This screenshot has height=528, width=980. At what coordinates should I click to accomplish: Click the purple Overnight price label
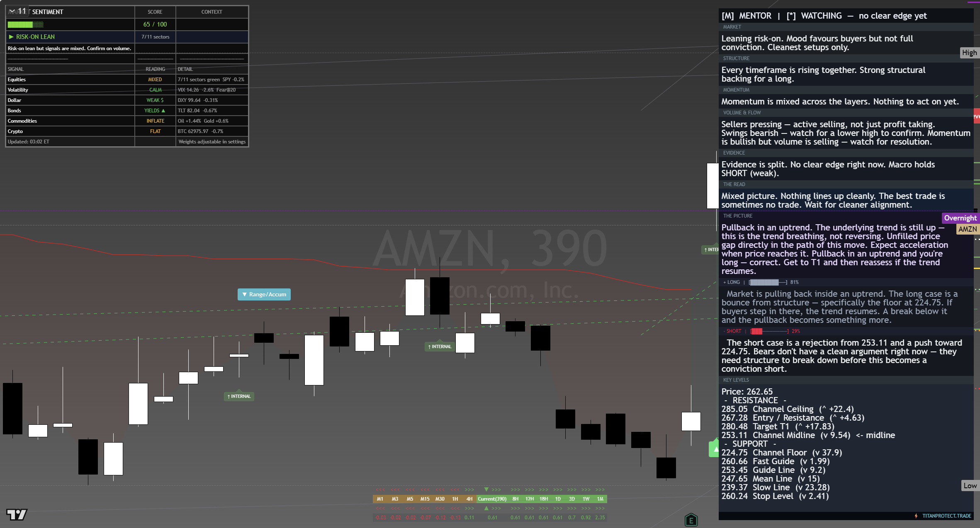tap(961, 218)
